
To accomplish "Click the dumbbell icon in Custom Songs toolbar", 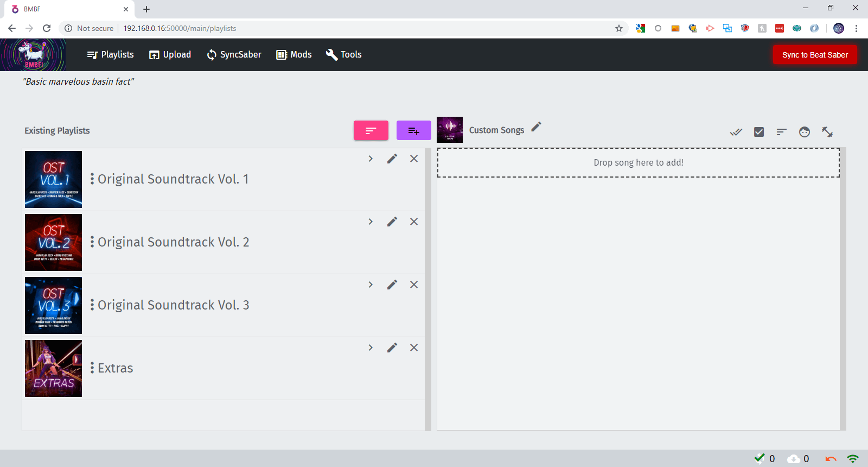I will (827, 132).
